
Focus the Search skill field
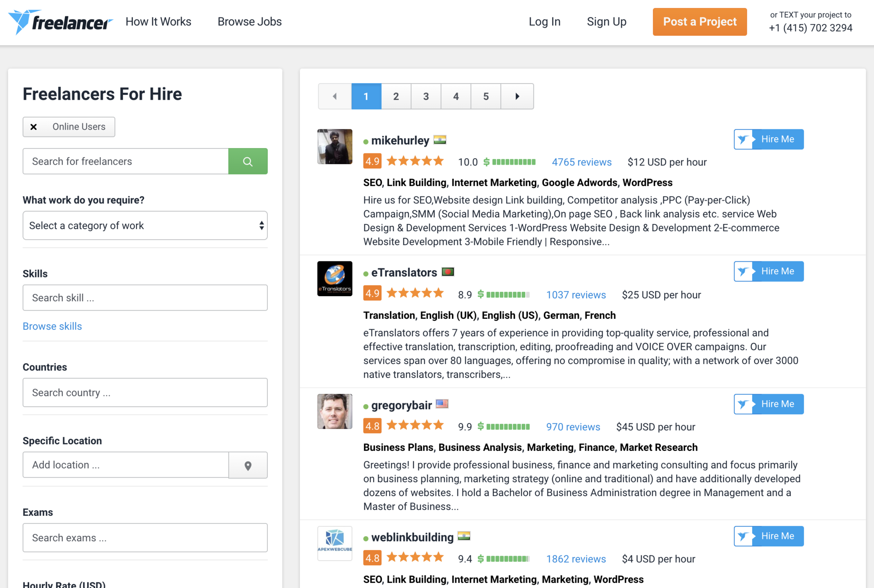[145, 298]
